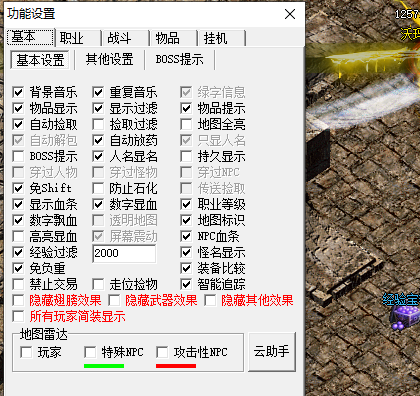Open the 战斗 tab

click(126, 38)
